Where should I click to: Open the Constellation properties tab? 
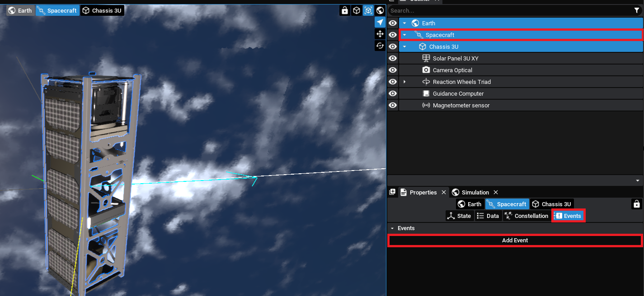pos(526,216)
